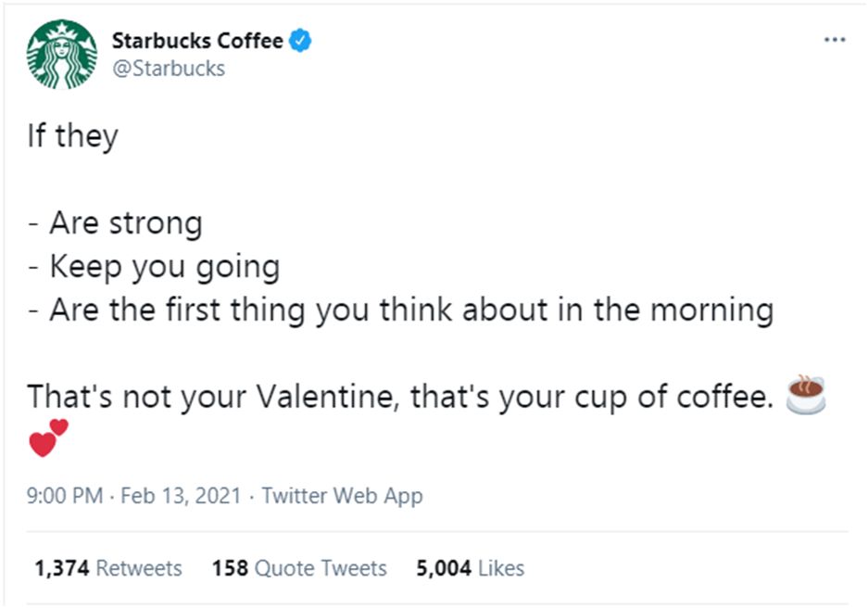The height and width of the screenshot is (608, 868).
Task: Click the phrase "Are the first thing"
Action: pyautogui.click(x=179, y=310)
